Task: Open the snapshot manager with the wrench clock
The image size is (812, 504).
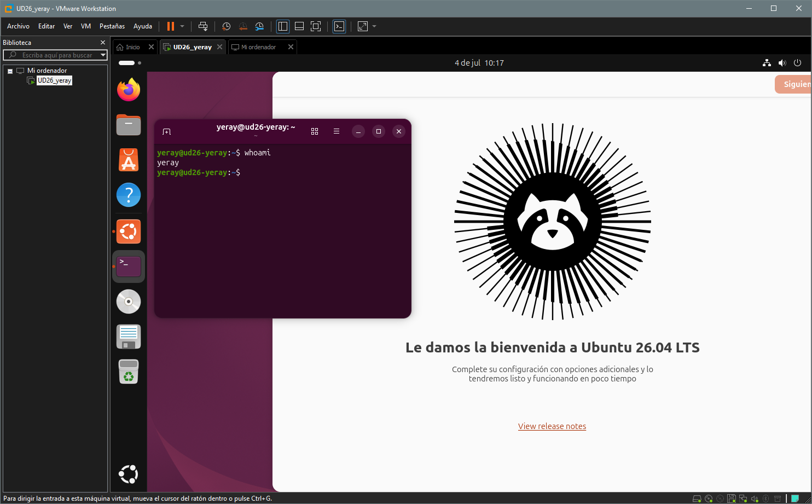Action: 259,26
